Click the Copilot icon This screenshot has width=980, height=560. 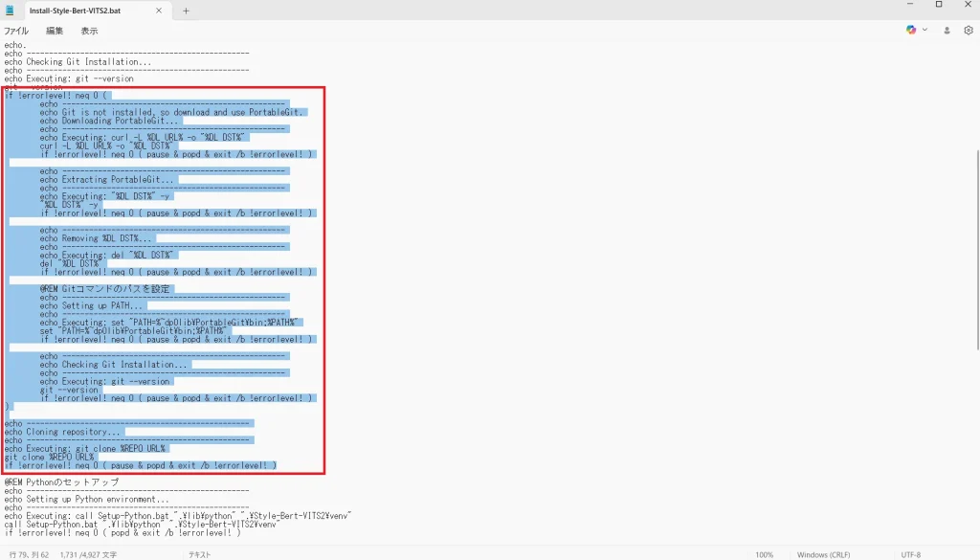tap(911, 31)
